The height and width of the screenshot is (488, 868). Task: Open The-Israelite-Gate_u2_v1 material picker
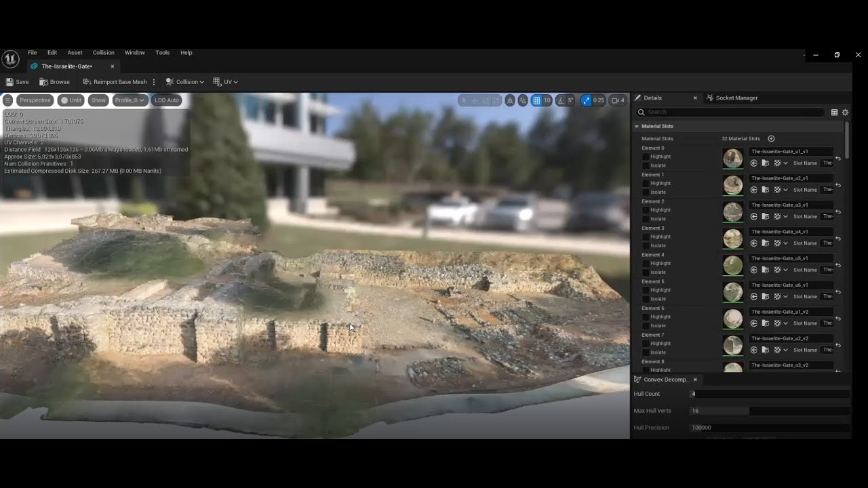click(791, 178)
